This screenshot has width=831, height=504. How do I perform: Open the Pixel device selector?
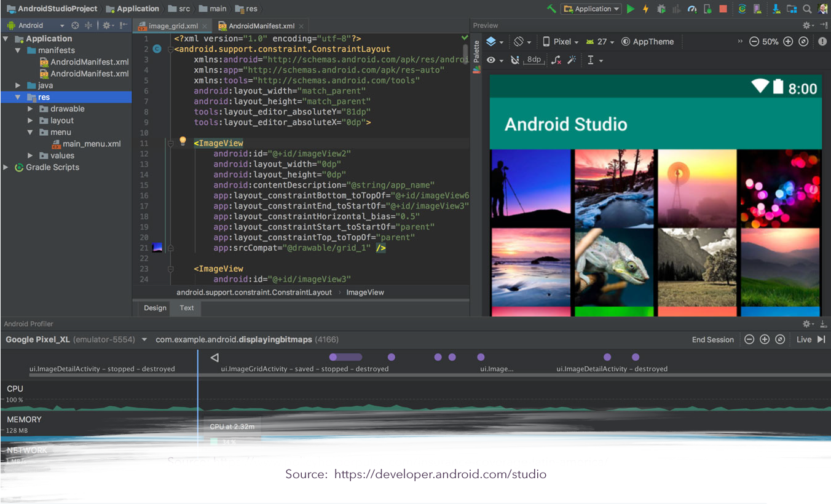point(561,42)
